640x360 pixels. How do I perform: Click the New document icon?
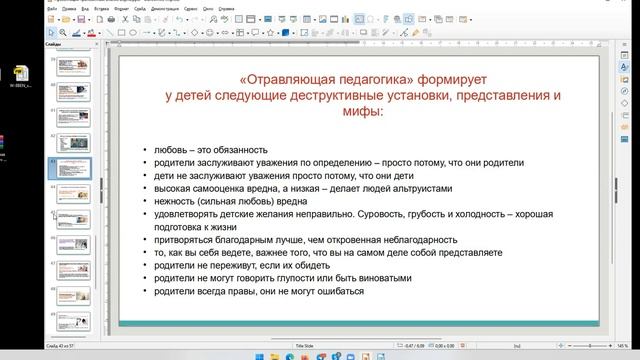[x=51, y=19]
